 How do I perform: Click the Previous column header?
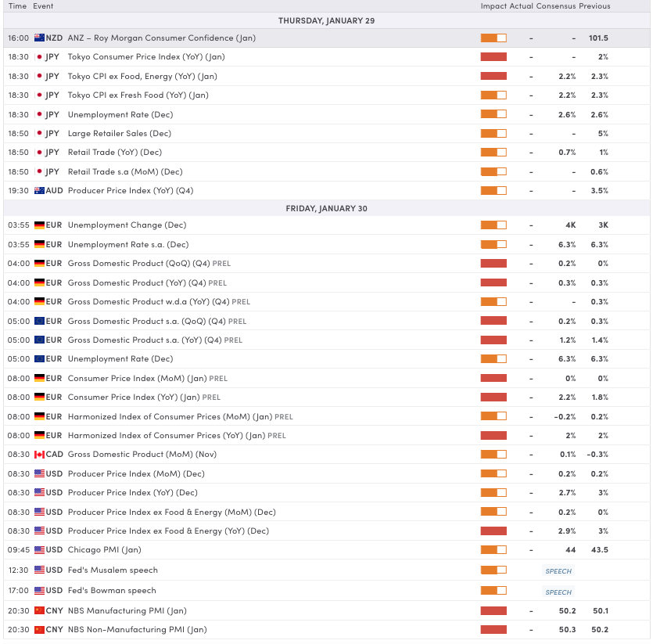pyautogui.click(x=594, y=5)
